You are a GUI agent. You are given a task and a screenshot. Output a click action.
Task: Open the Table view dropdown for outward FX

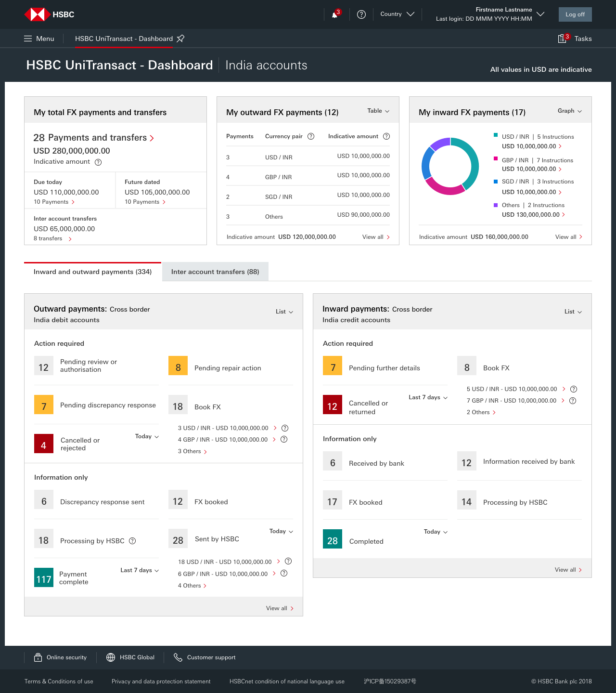pyautogui.click(x=378, y=111)
